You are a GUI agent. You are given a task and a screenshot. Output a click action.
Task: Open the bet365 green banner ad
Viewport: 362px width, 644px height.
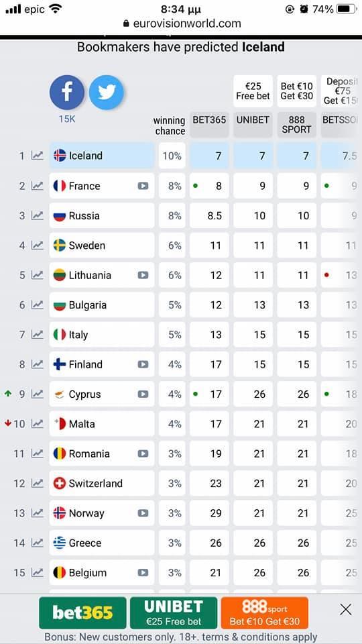coord(83,613)
